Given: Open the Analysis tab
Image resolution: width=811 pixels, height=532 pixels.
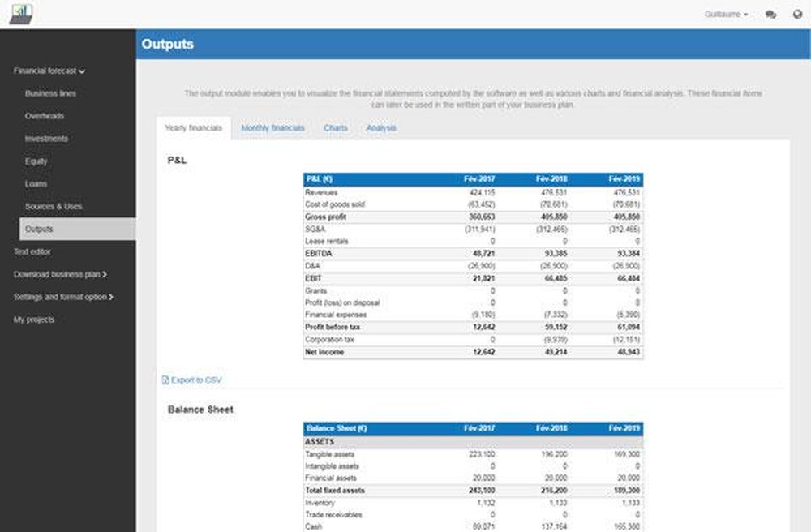Looking at the screenshot, I should [x=381, y=127].
